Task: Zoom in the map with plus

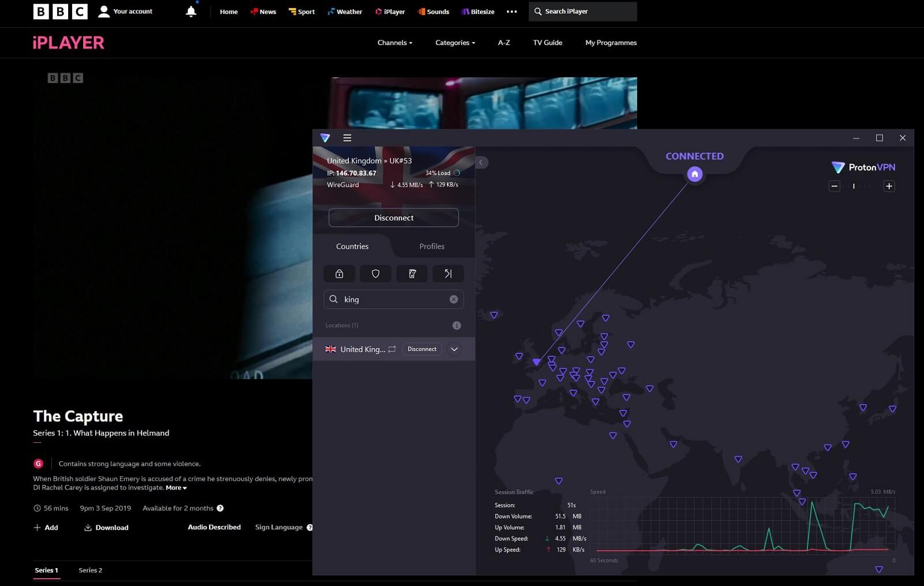Action: [x=889, y=186]
